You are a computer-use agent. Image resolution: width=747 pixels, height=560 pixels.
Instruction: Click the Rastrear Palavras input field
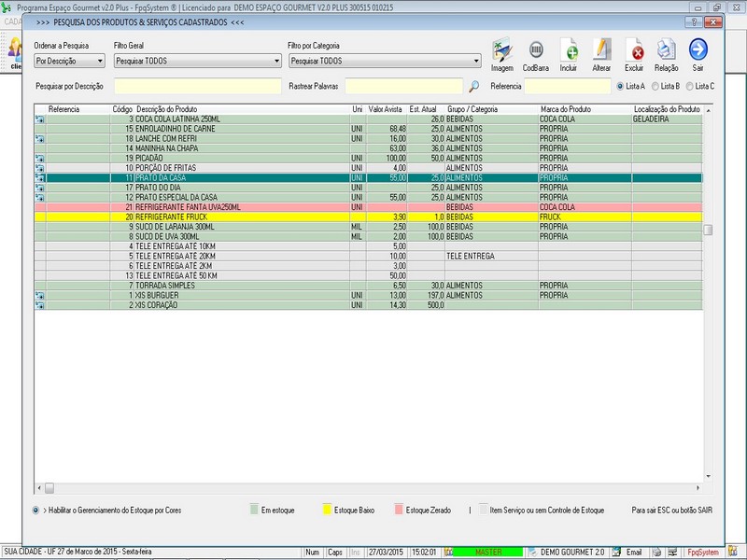(404, 86)
